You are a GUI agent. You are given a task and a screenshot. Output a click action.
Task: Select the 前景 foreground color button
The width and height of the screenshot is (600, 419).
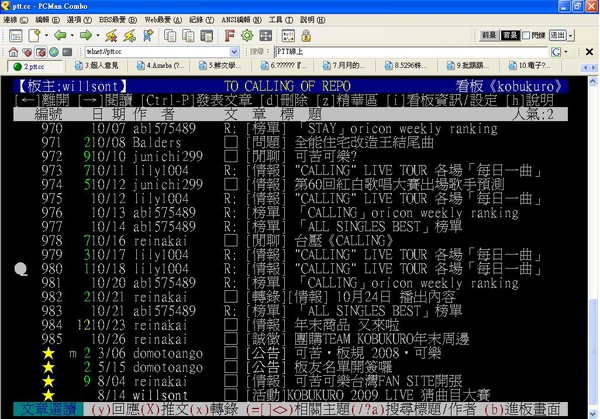click(x=489, y=36)
